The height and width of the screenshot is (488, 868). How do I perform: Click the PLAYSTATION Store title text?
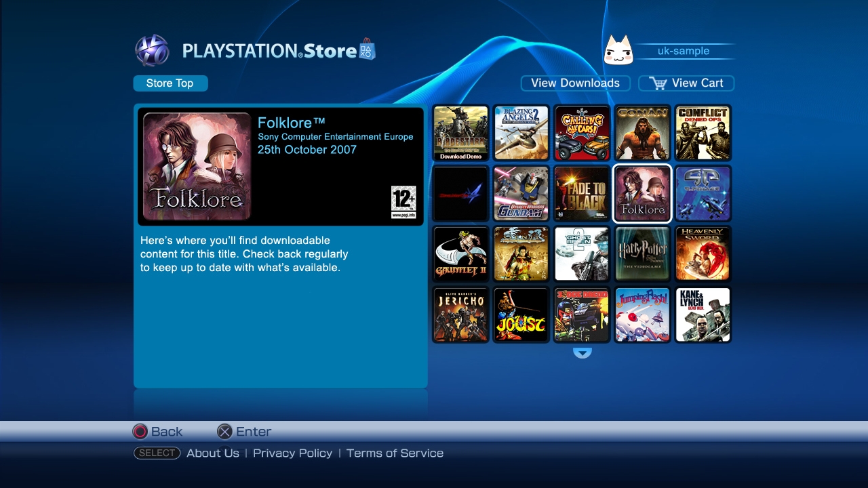pyautogui.click(x=270, y=51)
